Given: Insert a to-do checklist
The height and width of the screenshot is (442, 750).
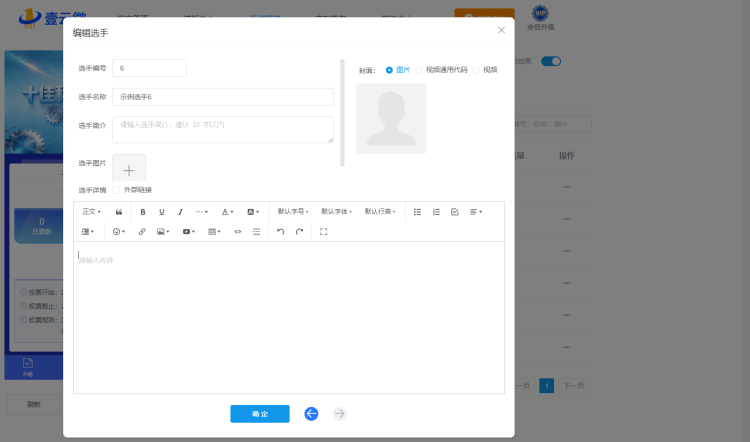Looking at the screenshot, I should [x=455, y=212].
